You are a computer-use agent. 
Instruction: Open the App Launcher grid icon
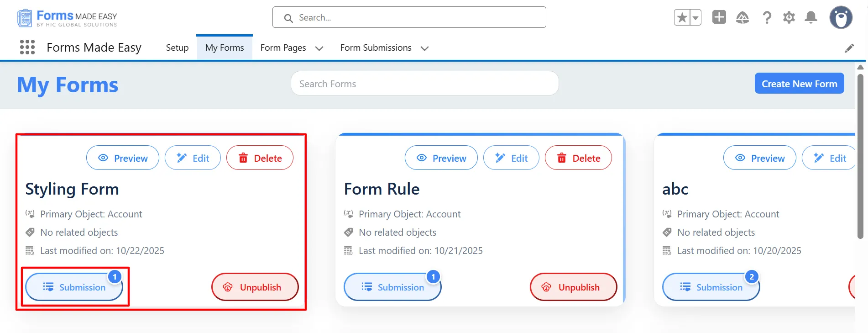pyautogui.click(x=27, y=47)
